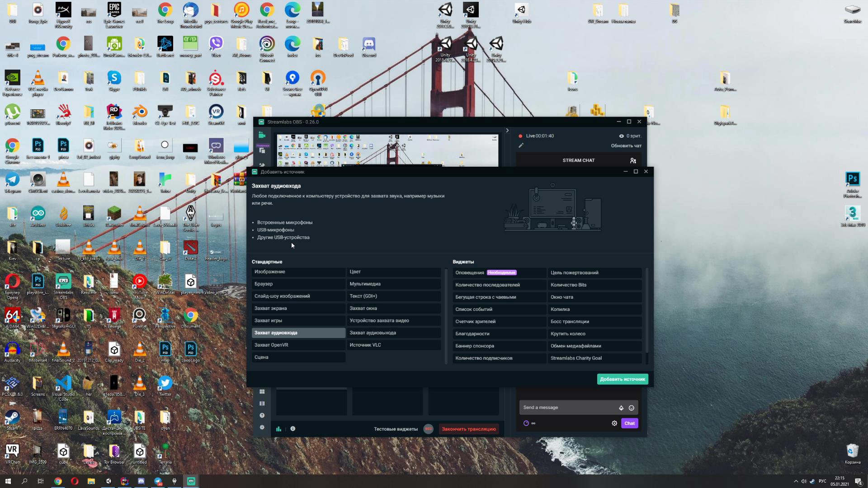The height and width of the screenshot is (488, 868).
Task: Select Мультимедиа source type
Action: click(x=394, y=284)
